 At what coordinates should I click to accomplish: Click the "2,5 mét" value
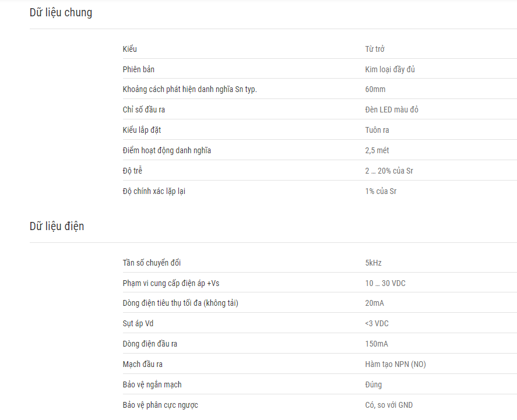coord(377,150)
